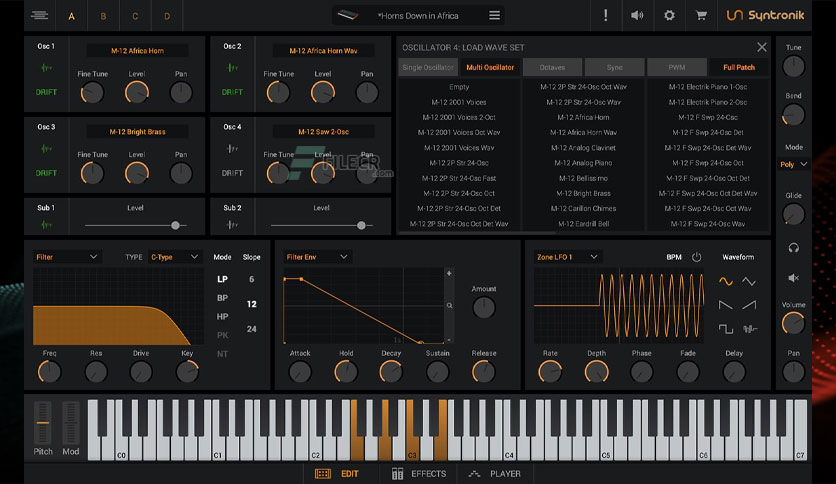Image resolution: width=836 pixels, height=484 pixels.
Task: Click the headphones icon in right panel
Action: coord(793,248)
